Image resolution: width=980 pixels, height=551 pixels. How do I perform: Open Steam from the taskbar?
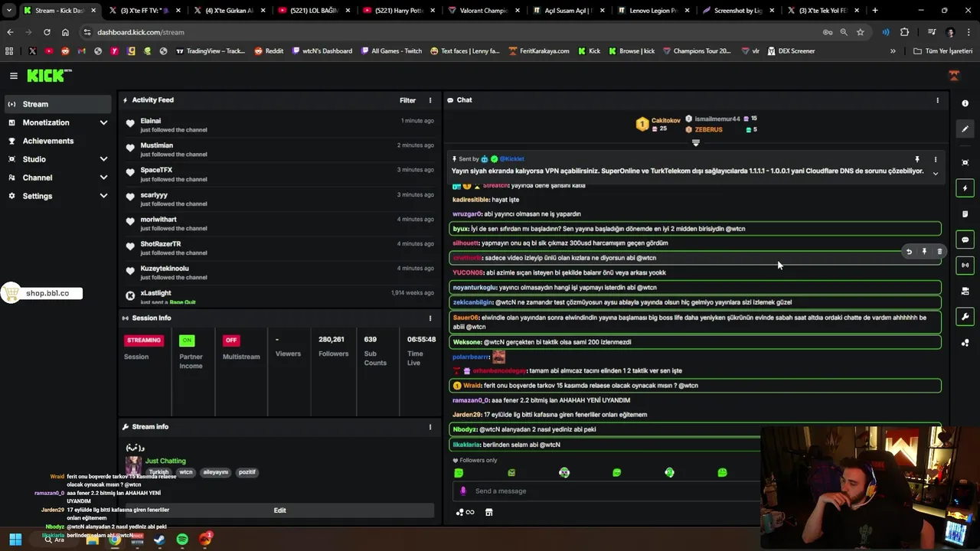tap(159, 540)
